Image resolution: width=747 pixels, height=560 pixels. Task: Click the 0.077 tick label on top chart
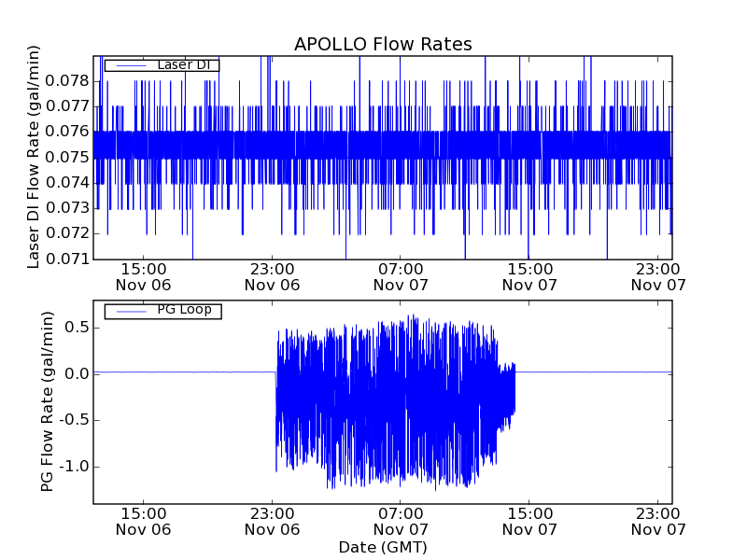coord(67,106)
